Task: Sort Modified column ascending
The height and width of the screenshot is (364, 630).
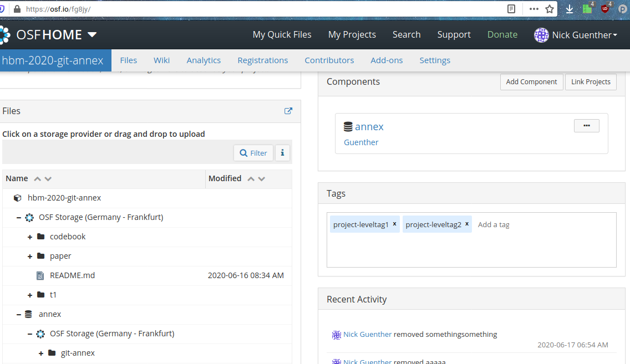Action: click(x=251, y=178)
